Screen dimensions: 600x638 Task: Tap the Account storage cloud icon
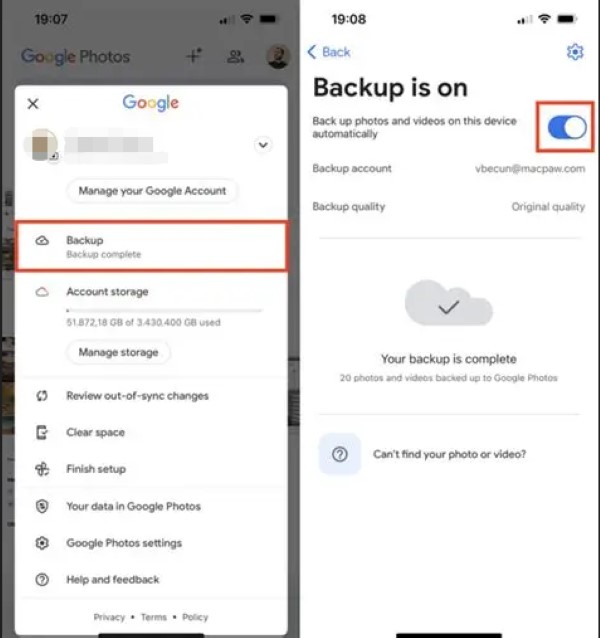point(42,292)
